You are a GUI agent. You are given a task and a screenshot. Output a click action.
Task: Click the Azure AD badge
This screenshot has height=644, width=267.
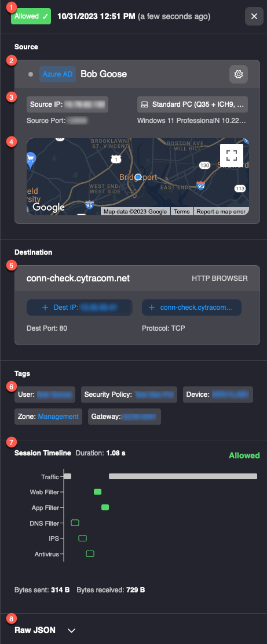click(57, 74)
